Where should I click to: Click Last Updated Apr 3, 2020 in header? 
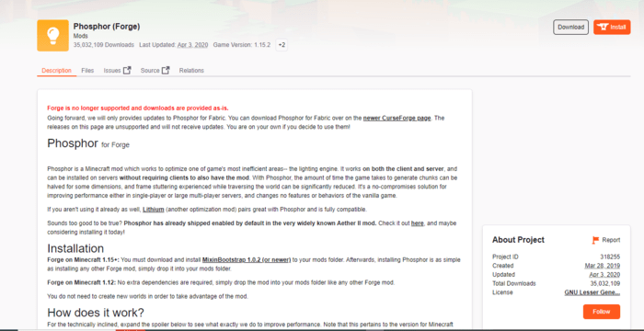click(x=173, y=45)
